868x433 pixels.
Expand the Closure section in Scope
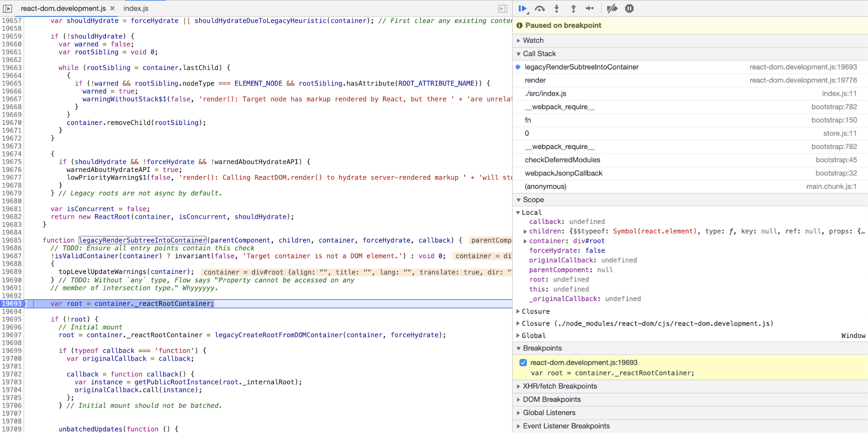(x=518, y=311)
